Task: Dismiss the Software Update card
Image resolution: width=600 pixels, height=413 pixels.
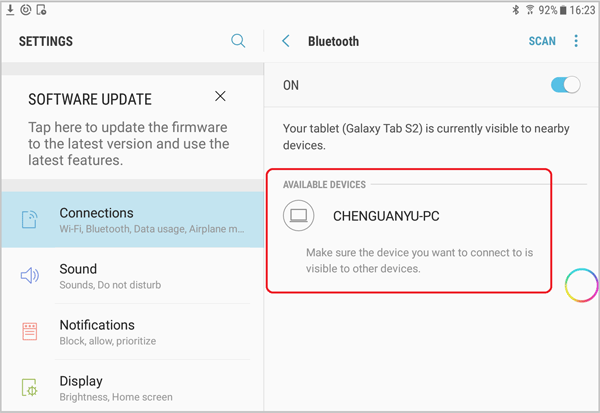Action: 220,96
